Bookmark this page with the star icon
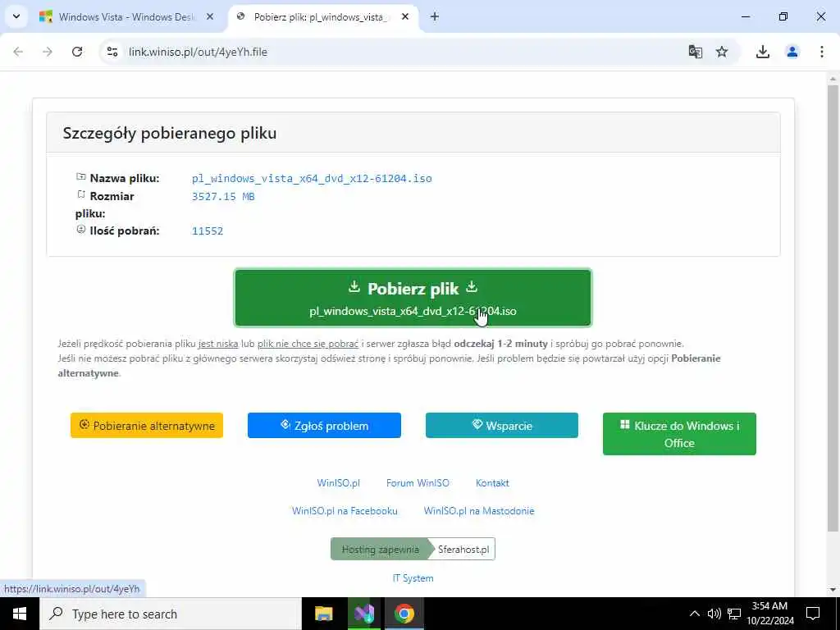The width and height of the screenshot is (840, 630). point(722,52)
